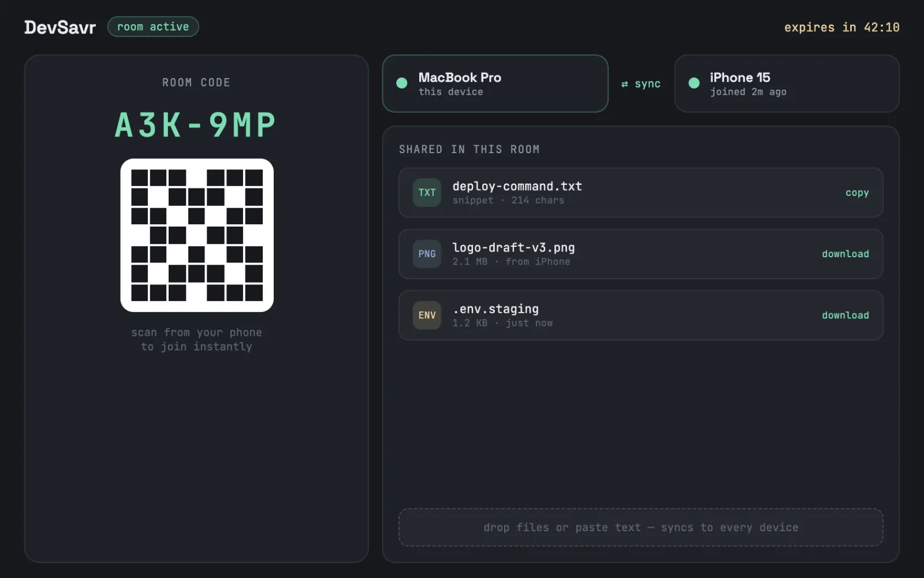Image resolution: width=924 pixels, height=578 pixels.
Task: Click the iPhone 15 green status dot
Action: click(694, 83)
